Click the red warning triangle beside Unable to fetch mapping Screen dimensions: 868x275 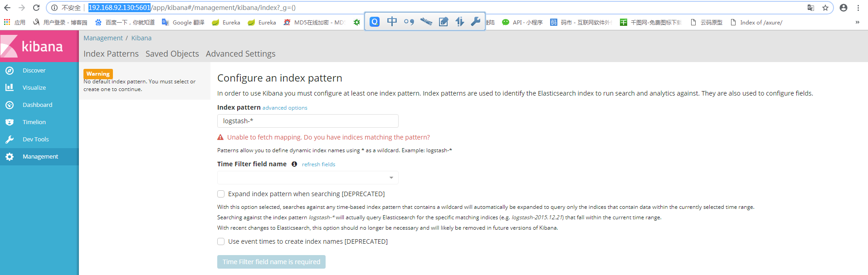(220, 137)
